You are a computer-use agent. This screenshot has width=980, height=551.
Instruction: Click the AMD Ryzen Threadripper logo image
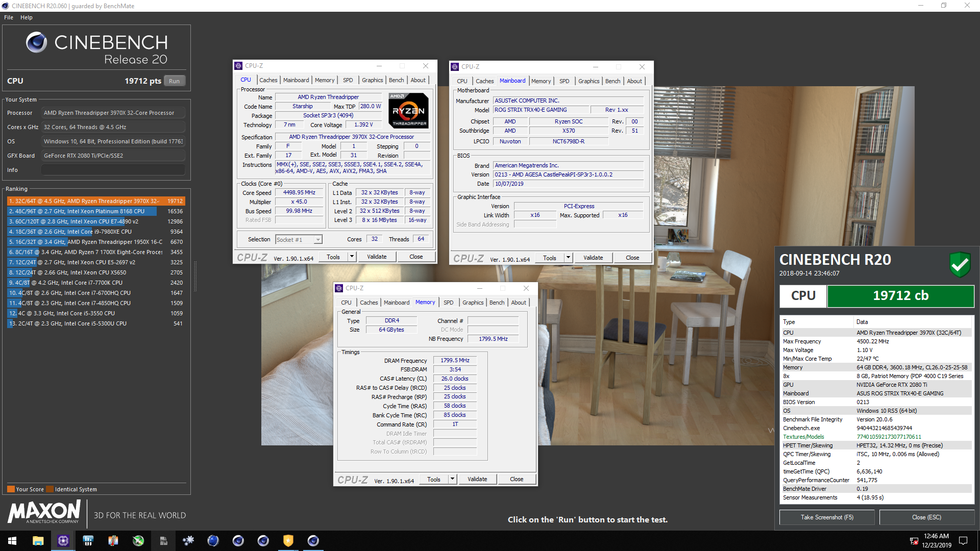408,111
